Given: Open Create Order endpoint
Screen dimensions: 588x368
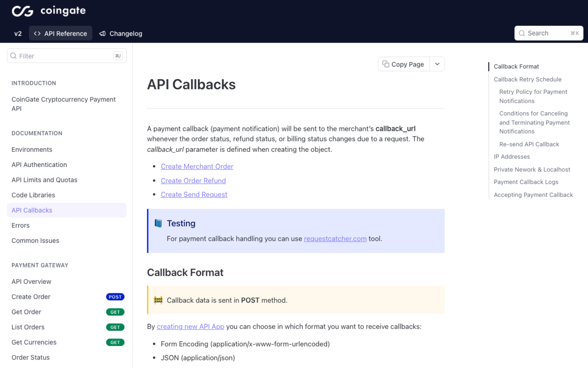Looking at the screenshot, I should (31, 297).
